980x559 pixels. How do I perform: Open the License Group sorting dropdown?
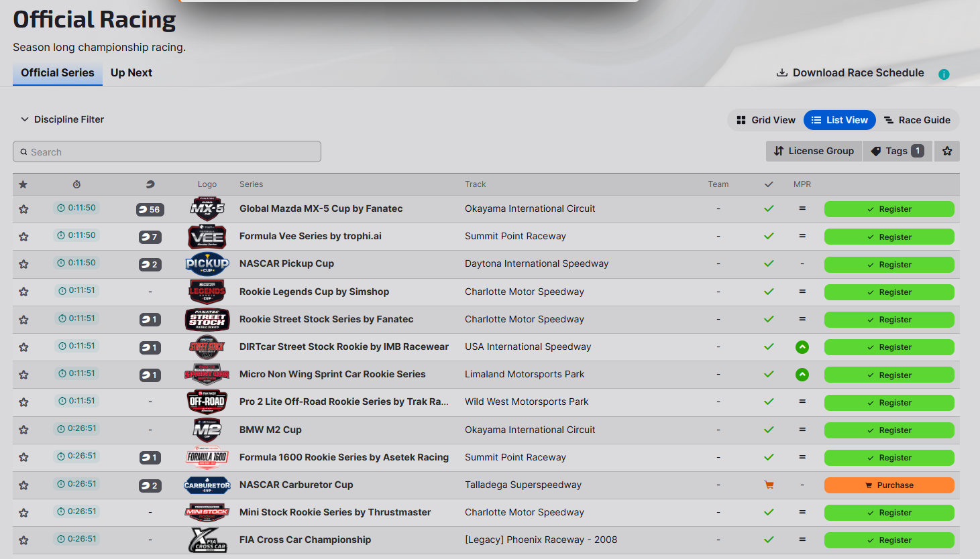[x=814, y=151]
